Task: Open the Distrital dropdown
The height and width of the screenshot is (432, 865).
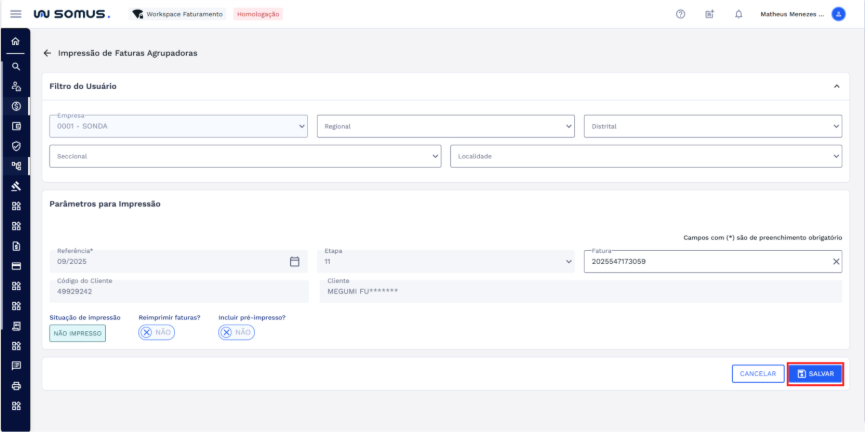Action: (x=712, y=126)
